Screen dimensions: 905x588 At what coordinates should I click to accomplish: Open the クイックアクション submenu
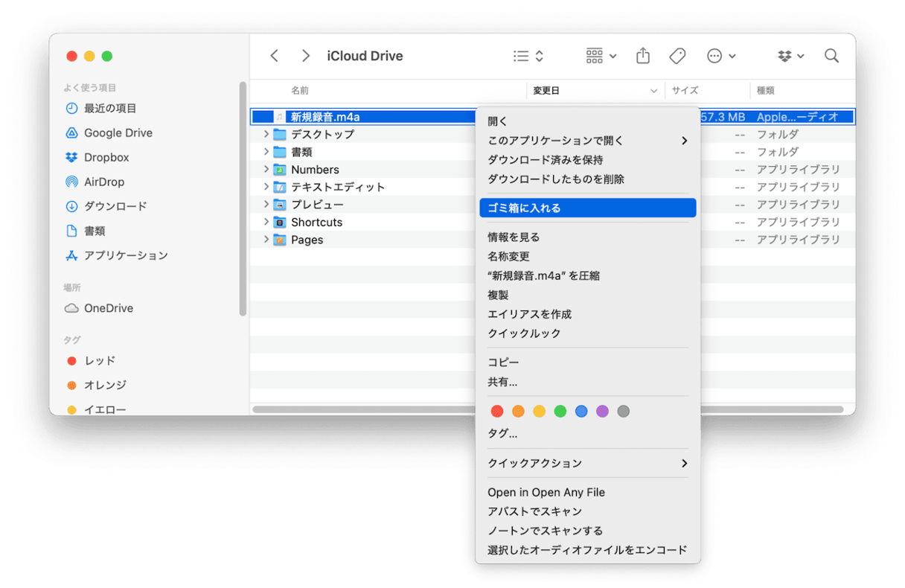(x=588, y=464)
